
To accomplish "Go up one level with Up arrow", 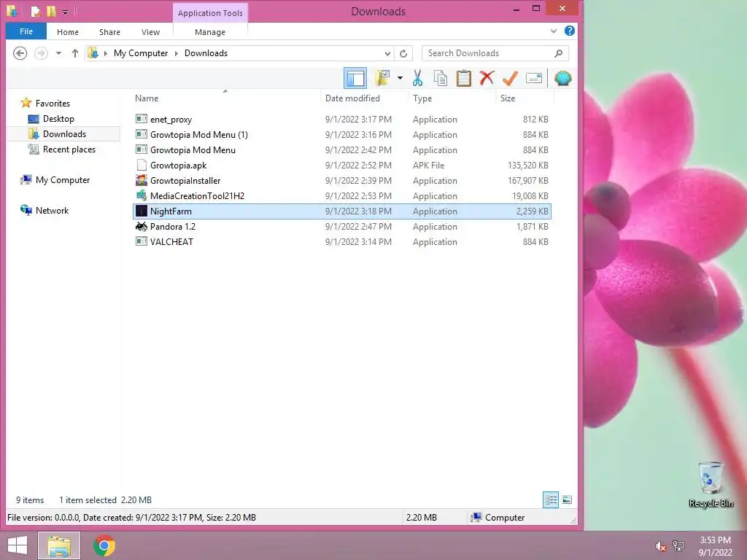I will [75, 53].
